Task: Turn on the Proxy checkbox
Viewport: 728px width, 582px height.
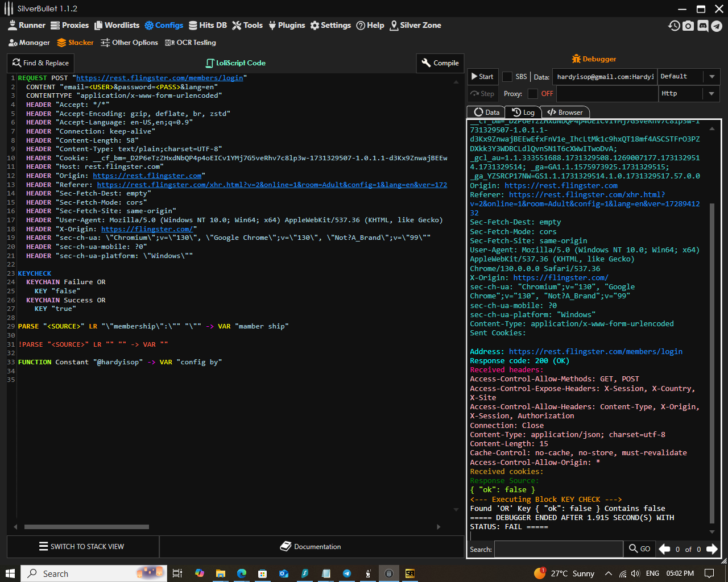Action: [534, 94]
